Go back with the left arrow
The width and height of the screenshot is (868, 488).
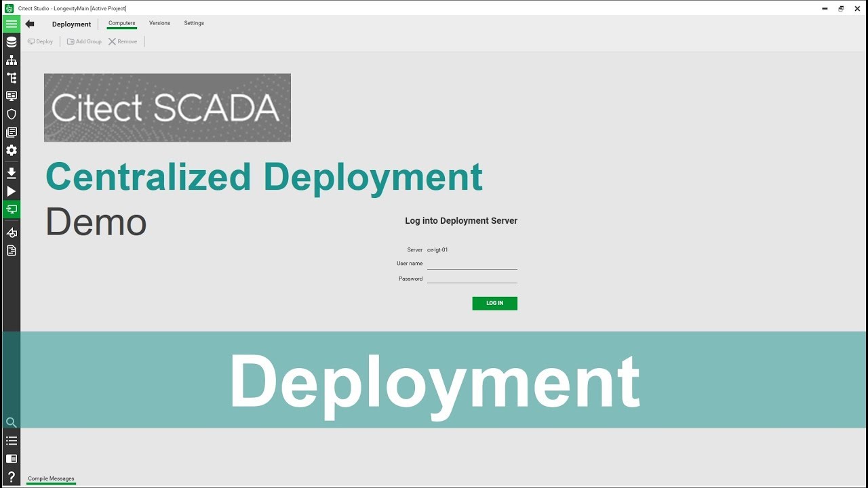pyautogui.click(x=30, y=24)
